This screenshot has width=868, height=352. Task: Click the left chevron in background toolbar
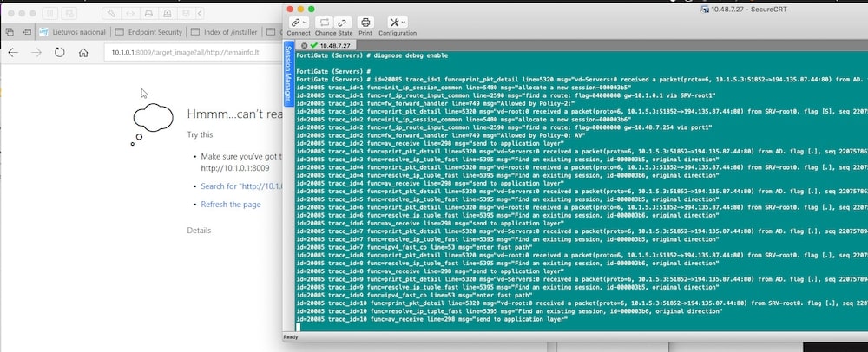pos(200,13)
